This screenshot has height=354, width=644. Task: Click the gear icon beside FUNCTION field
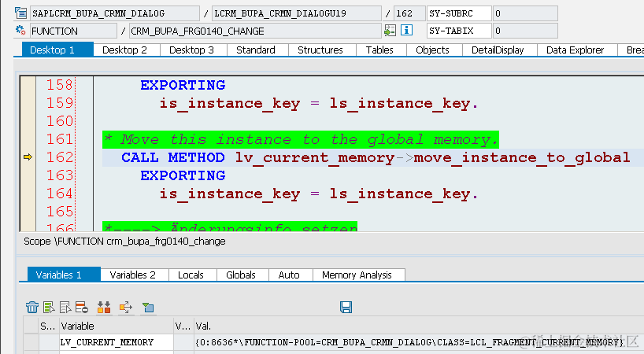[20, 30]
